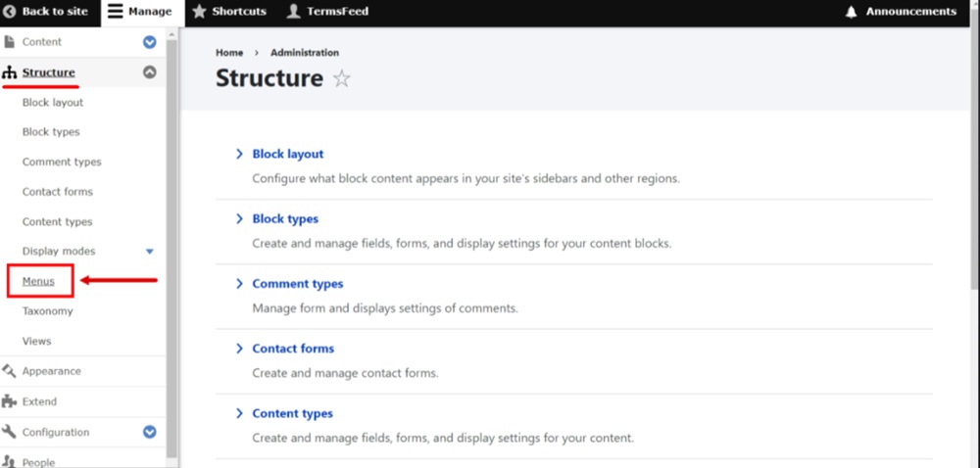This screenshot has height=468, width=980.
Task: Click the Structure page heading
Action: [x=269, y=78]
